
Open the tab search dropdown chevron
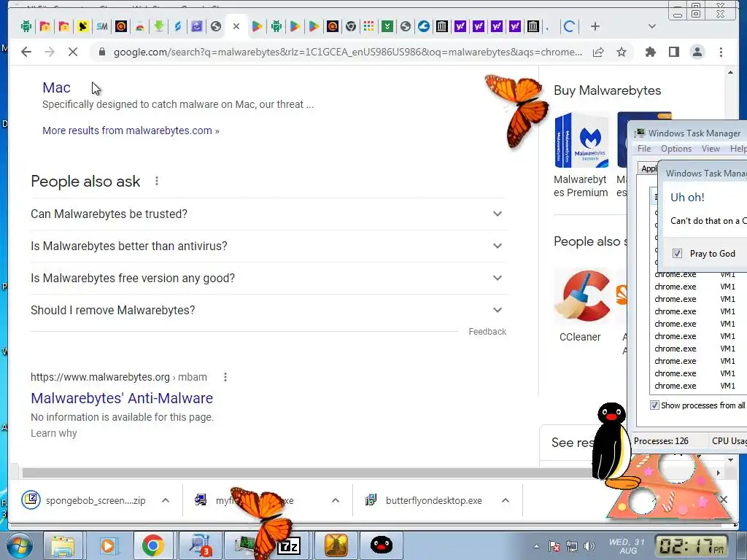[652, 27]
